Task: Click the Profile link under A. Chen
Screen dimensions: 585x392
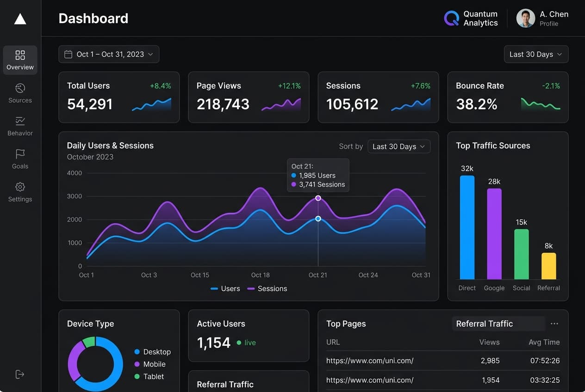Action: click(549, 24)
